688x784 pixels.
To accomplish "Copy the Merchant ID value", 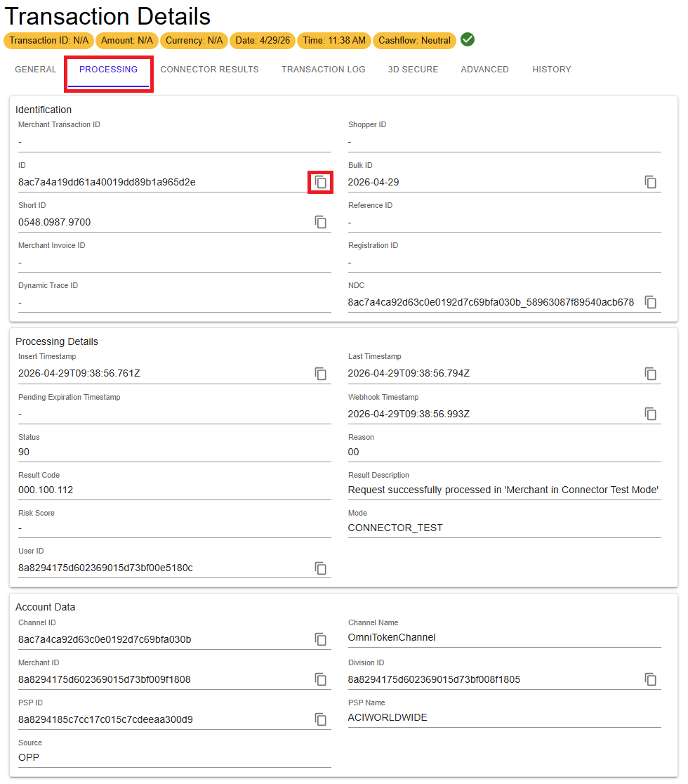I will (x=320, y=679).
